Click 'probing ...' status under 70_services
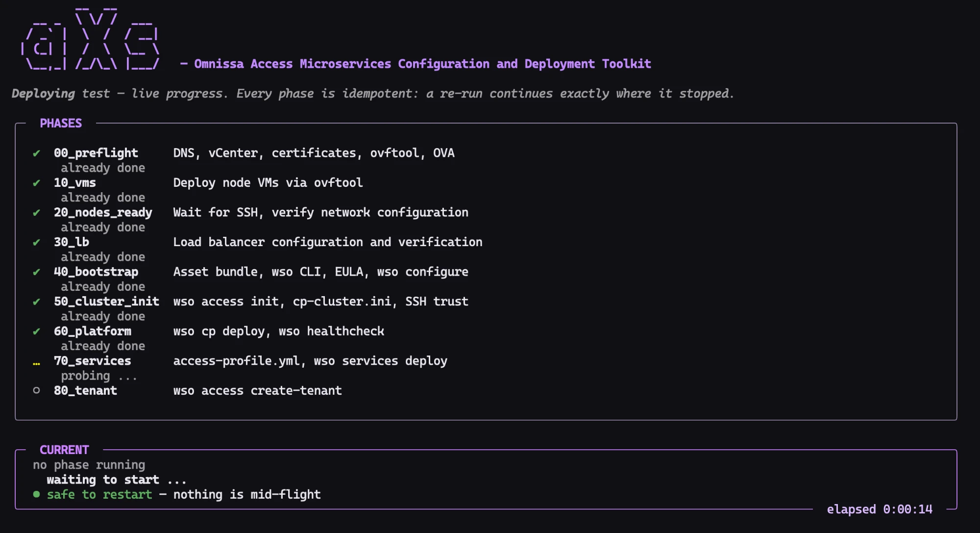Viewport: 980px width, 533px height. [x=99, y=376]
